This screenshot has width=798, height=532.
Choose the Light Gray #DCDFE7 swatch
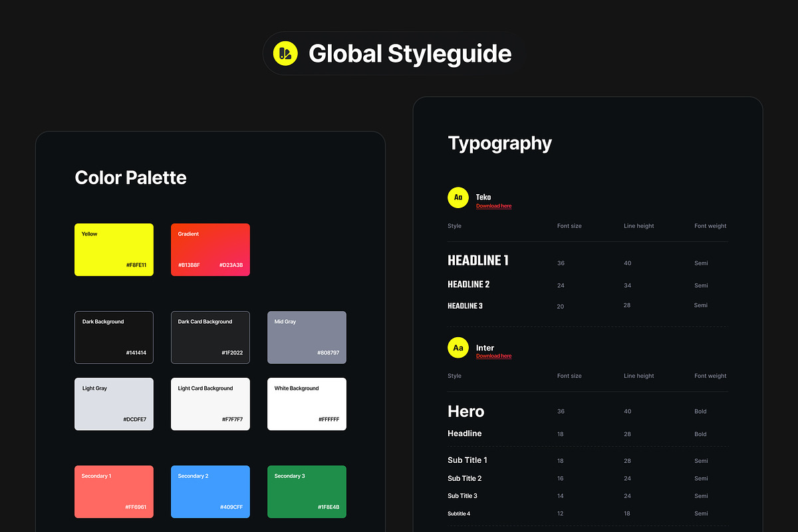point(114,404)
